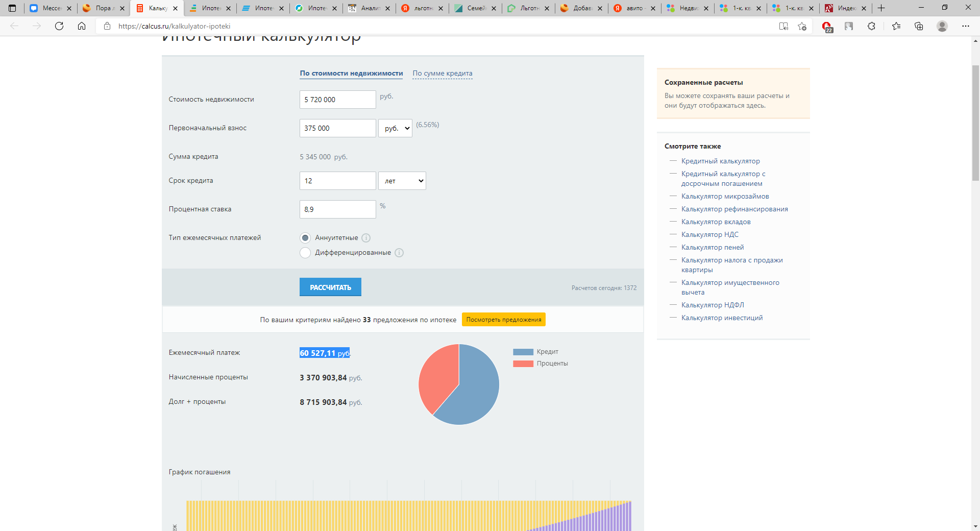Open down payment unit dropdown 'руб.'
This screenshot has width=980, height=531.
pos(395,128)
